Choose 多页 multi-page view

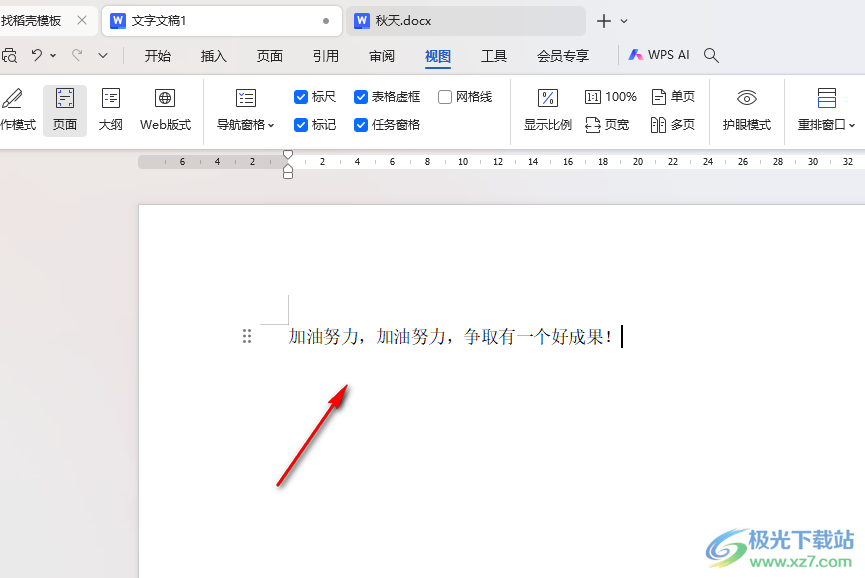tap(673, 125)
